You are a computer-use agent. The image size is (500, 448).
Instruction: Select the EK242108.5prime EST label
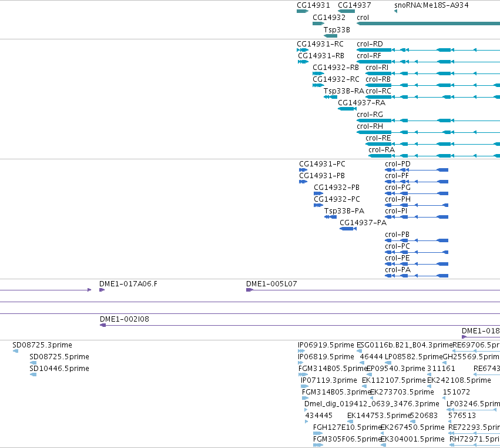coord(459,380)
